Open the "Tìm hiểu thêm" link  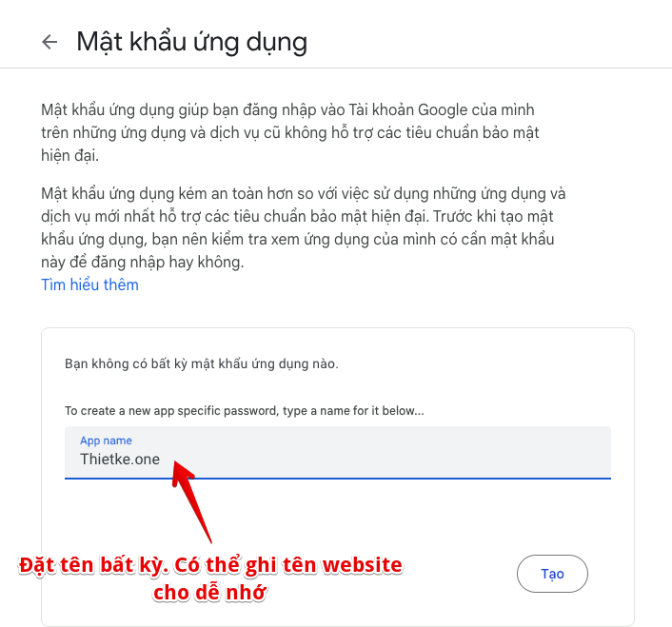89,284
